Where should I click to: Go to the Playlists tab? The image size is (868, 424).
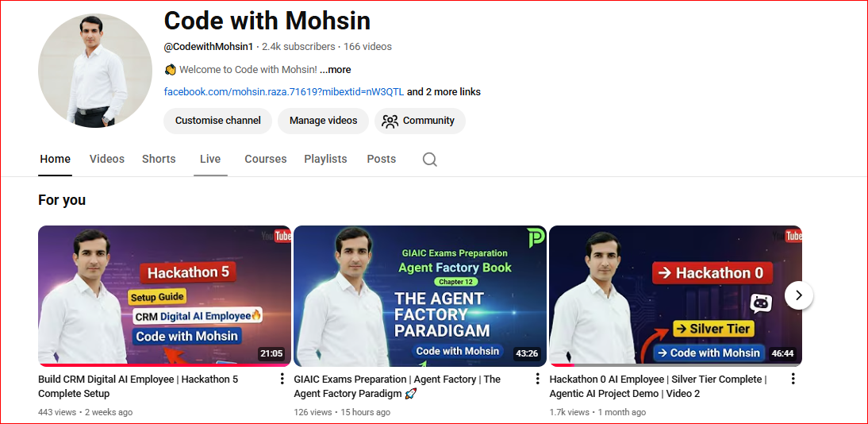pyautogui.click(x=325, y=159)
